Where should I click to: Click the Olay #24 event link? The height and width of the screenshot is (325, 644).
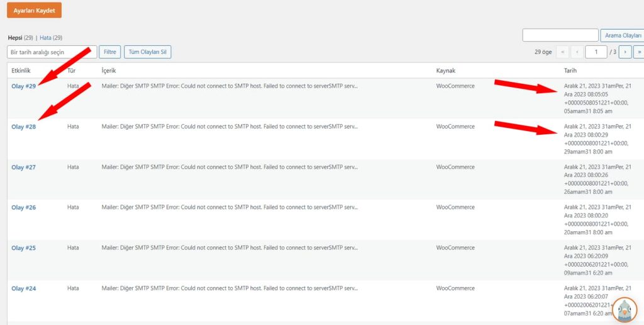click(x=23, y=288)
